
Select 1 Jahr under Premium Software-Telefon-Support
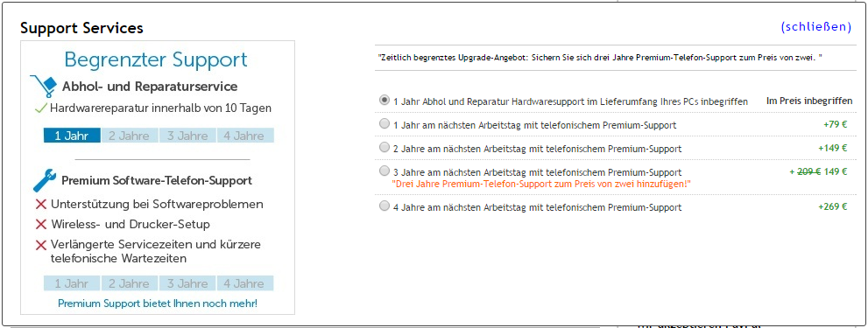[72, 283]
